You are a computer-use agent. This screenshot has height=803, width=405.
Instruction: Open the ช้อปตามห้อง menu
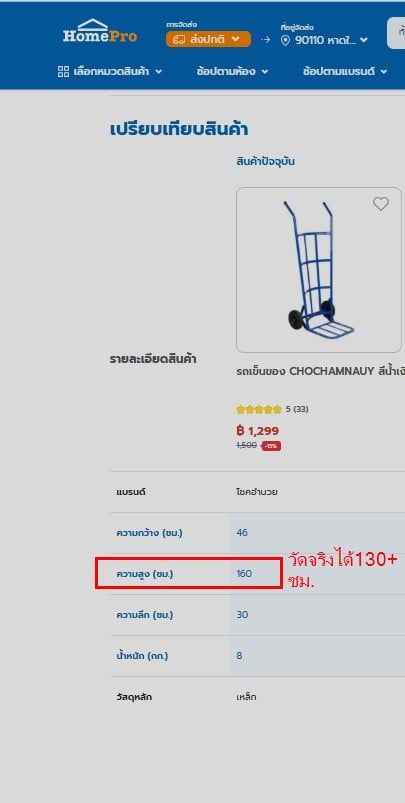tap(232, 71)
